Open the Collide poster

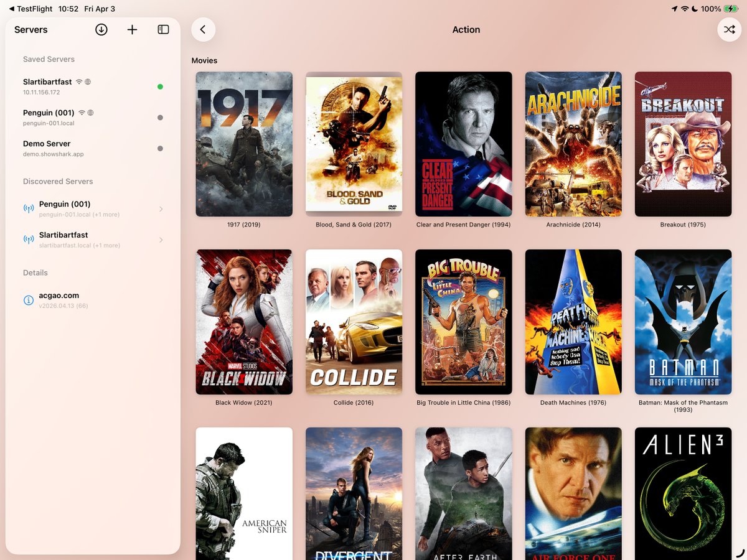click(354, 322)
